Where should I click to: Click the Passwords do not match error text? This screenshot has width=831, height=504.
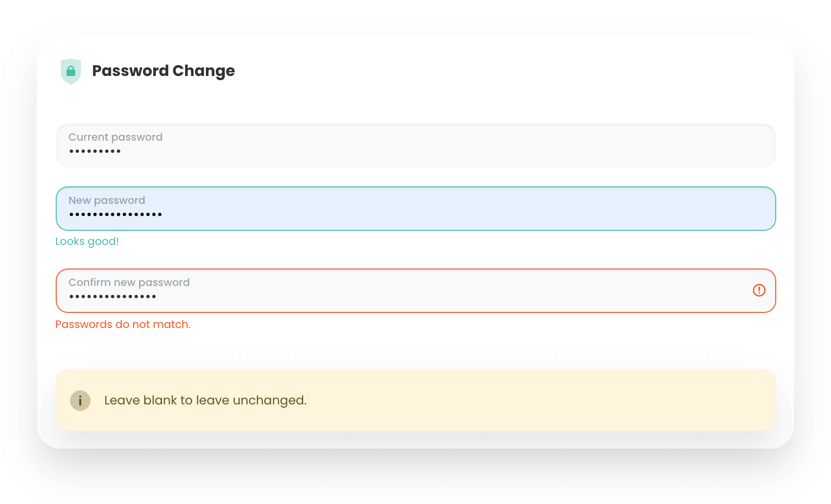click(123, 325)
